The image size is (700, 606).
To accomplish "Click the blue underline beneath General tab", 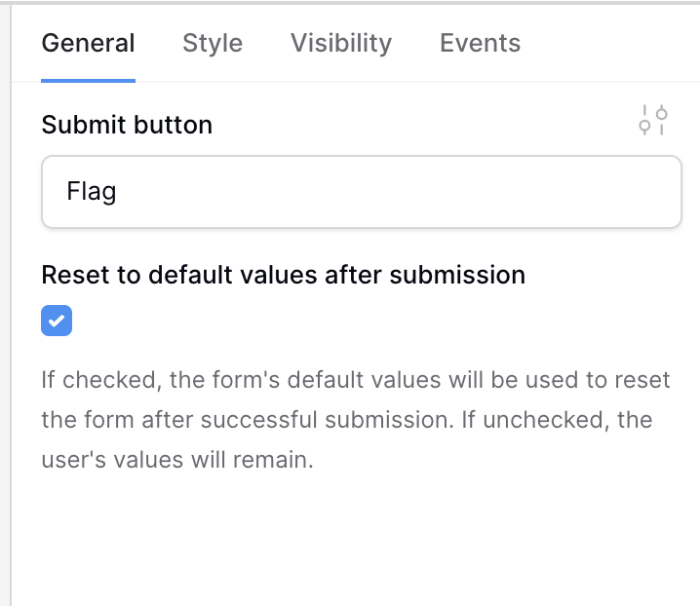I will pos(88,81).
